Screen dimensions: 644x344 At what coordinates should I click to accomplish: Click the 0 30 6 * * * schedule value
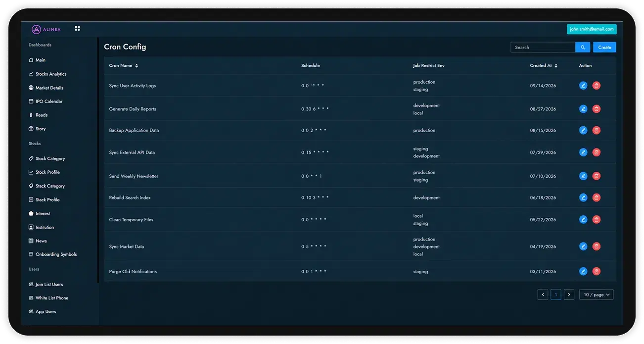pyautogui.click(x=315, y=109)
